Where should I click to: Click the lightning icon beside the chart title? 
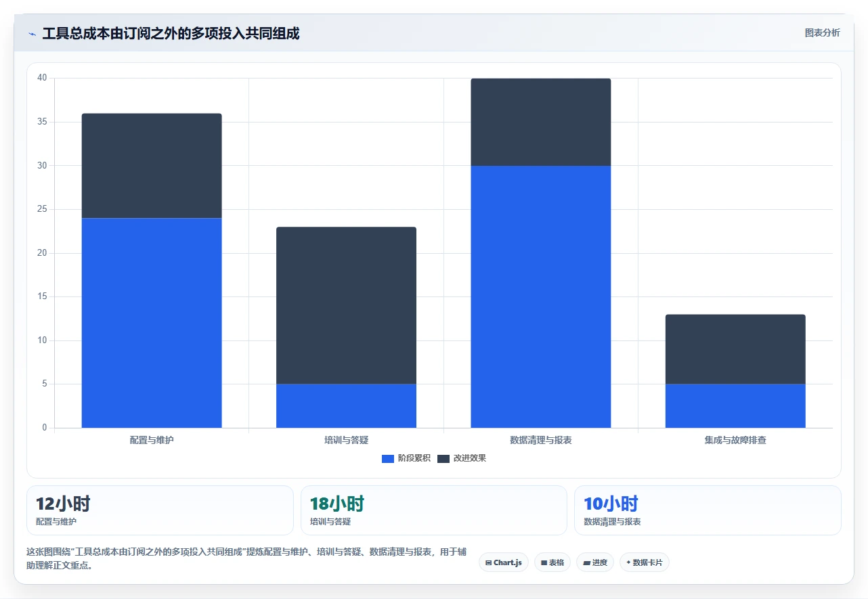32,34
